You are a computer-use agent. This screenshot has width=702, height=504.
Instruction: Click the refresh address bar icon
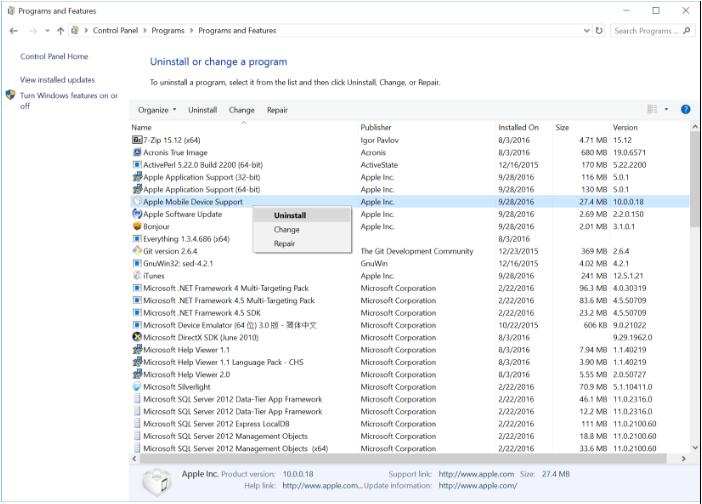pyautogui.click(x=599, y=30)
